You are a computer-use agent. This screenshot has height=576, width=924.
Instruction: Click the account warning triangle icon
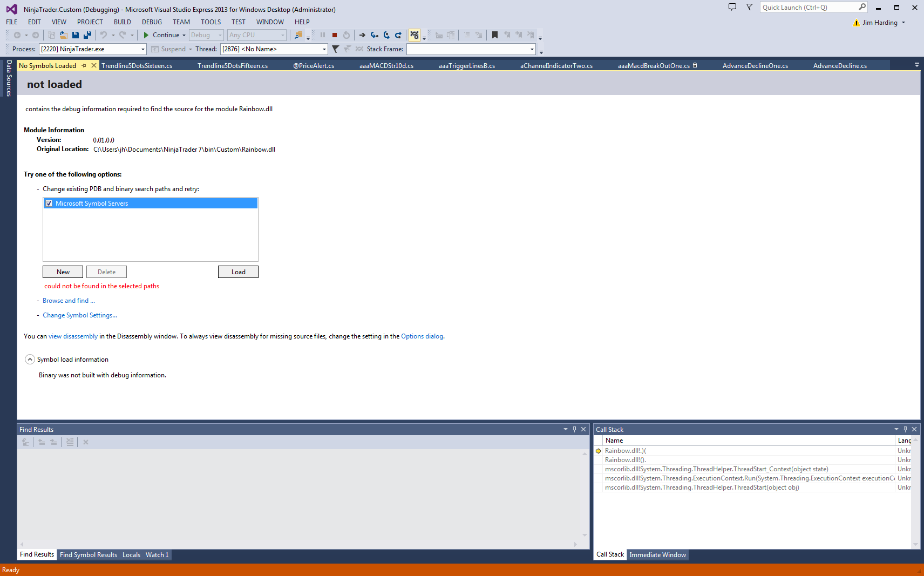tap(857, 23)
